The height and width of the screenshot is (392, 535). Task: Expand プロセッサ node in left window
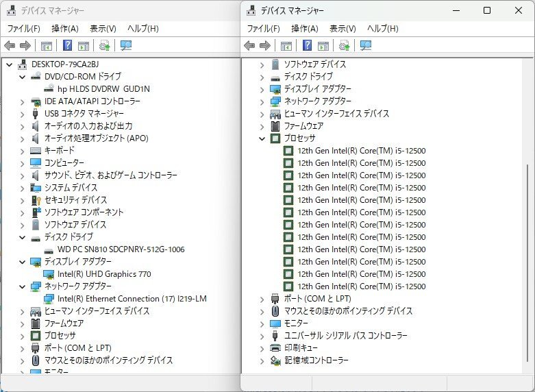pos(22,336)
